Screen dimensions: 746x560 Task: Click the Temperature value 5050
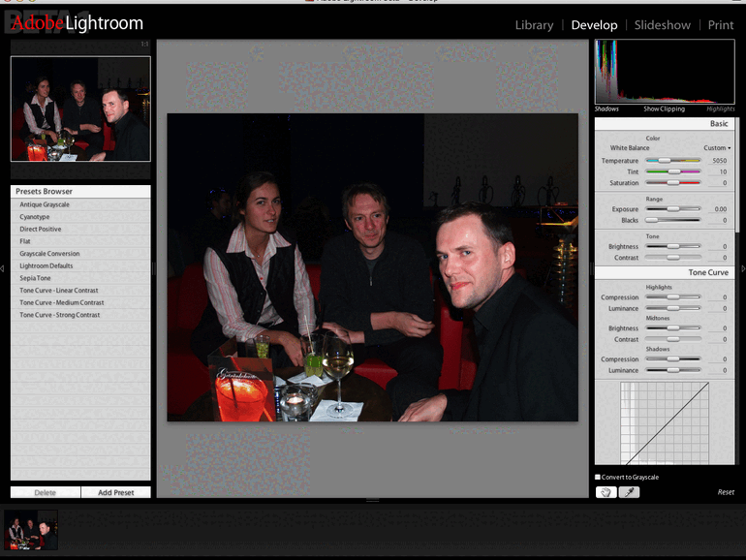[x=719, y=161]
